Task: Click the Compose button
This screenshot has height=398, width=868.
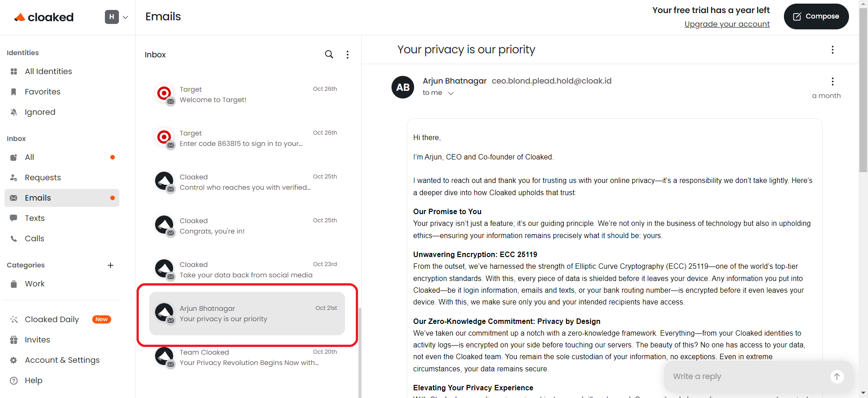Action: tap(816, 17)
